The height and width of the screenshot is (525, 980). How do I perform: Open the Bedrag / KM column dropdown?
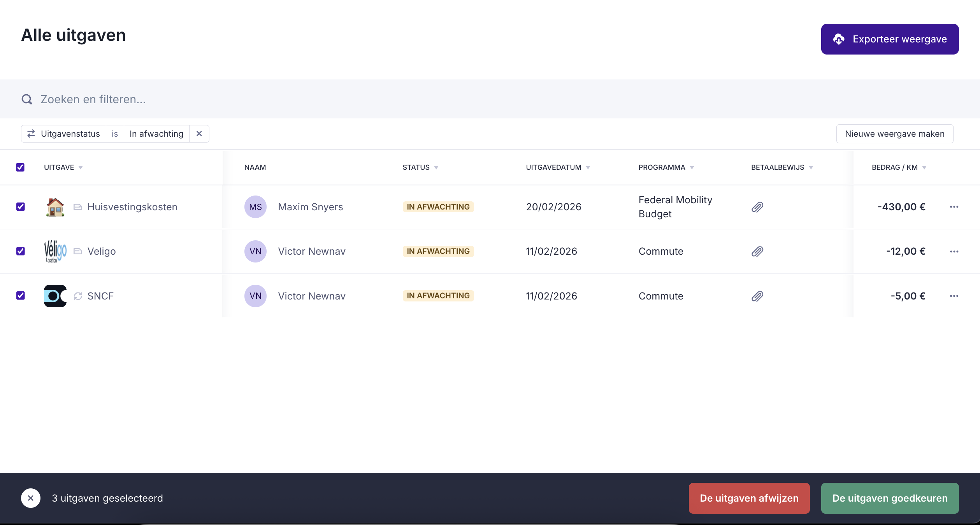pos(924,167)
